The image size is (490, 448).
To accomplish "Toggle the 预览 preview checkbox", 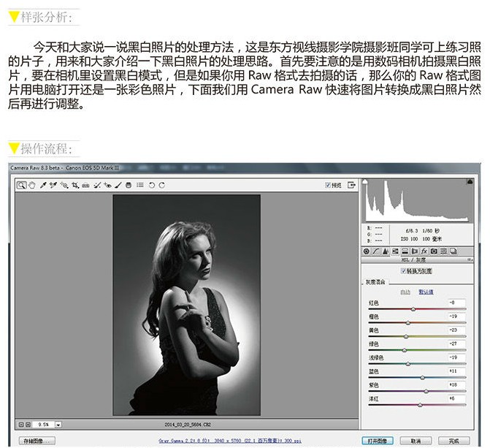I will (x=327, y=185).
